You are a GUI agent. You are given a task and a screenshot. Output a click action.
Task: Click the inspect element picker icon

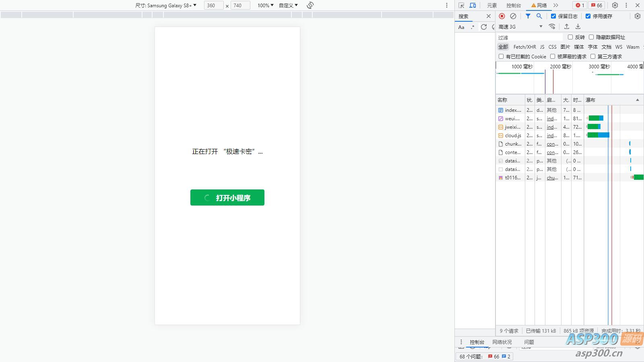461,5
